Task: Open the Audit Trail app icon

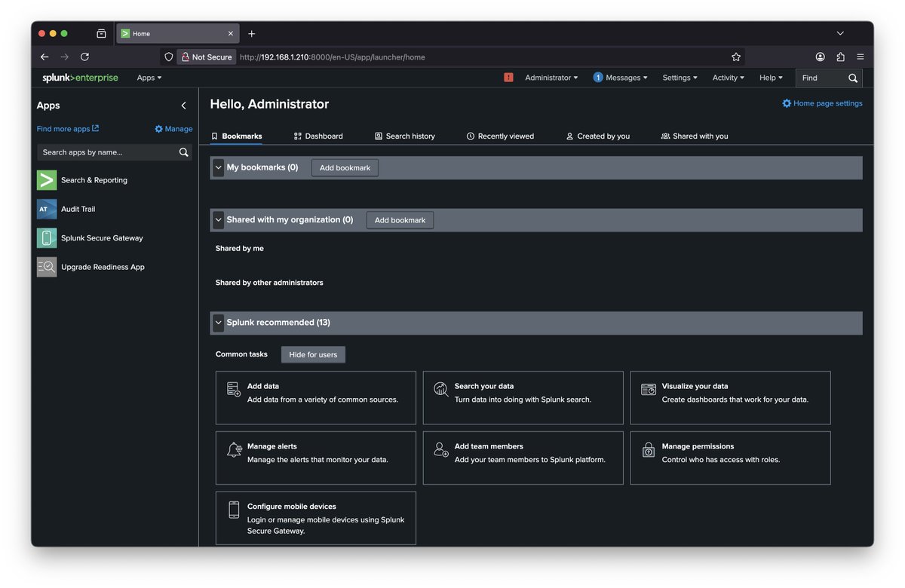Action: [x=47, y=209]
